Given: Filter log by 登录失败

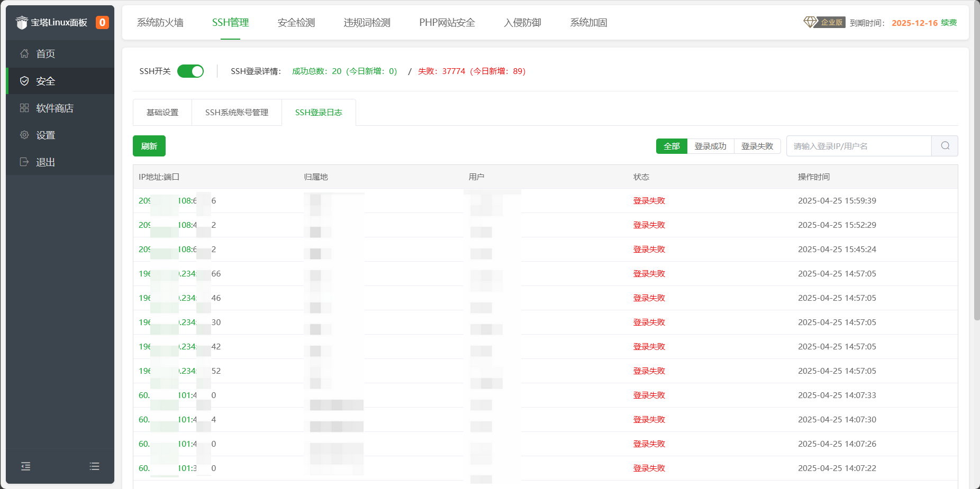Looking at the screenshot, I should pyautogui.click(x=757, y=146).
